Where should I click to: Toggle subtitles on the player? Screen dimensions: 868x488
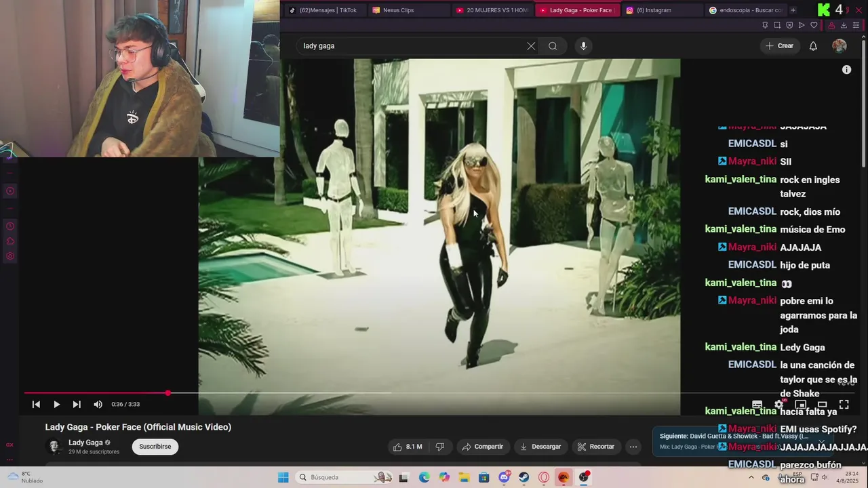757,404
